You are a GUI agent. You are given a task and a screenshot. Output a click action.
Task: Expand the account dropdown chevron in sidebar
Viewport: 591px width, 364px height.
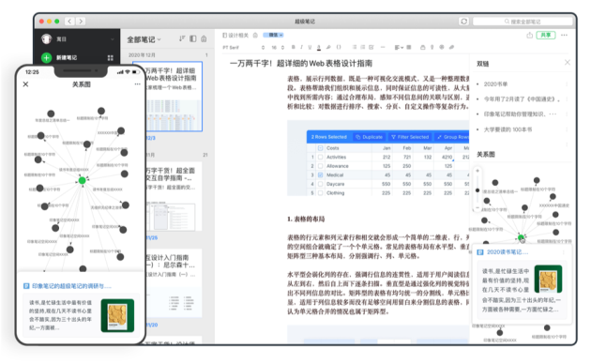pyautogui.click(x=112, y=39)
